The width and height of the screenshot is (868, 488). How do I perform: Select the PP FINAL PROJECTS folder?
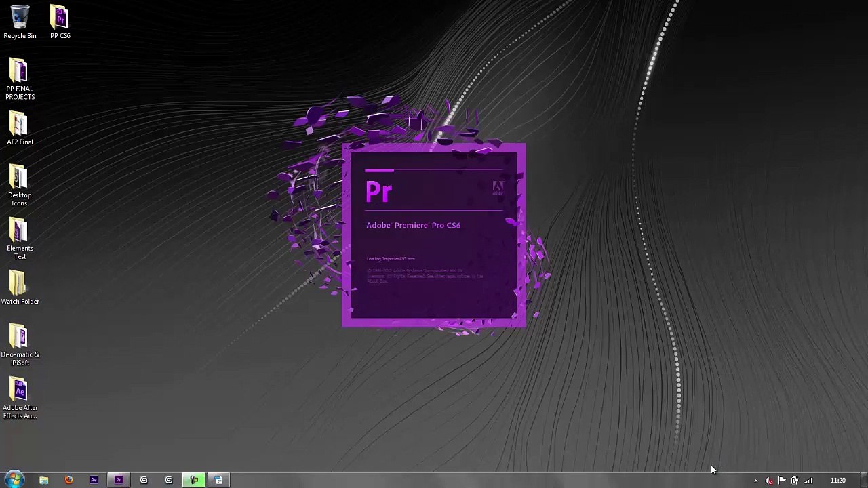tap(20, 79)
